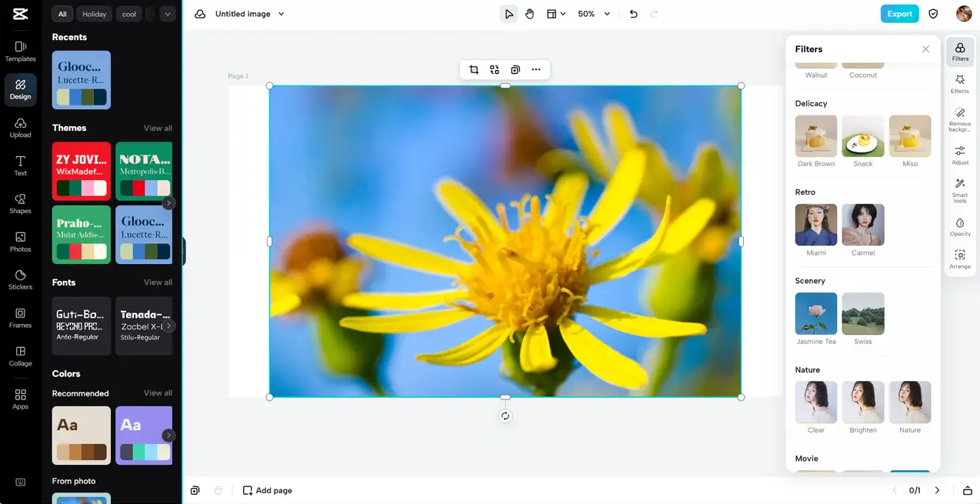Undo the last action
The width and height of the screenshot is (980, 504).
click(x=633, y=14)
